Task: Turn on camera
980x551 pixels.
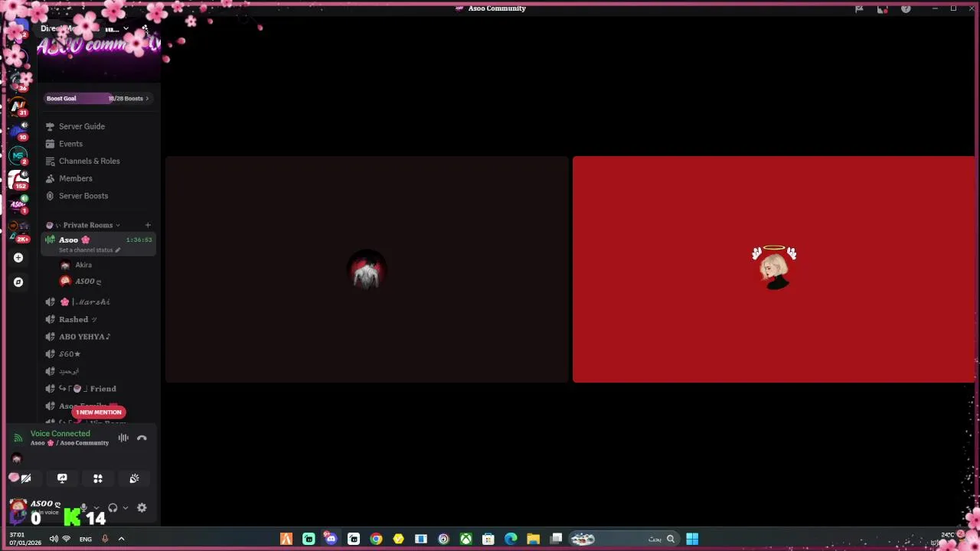Action: tap(26, 478)
